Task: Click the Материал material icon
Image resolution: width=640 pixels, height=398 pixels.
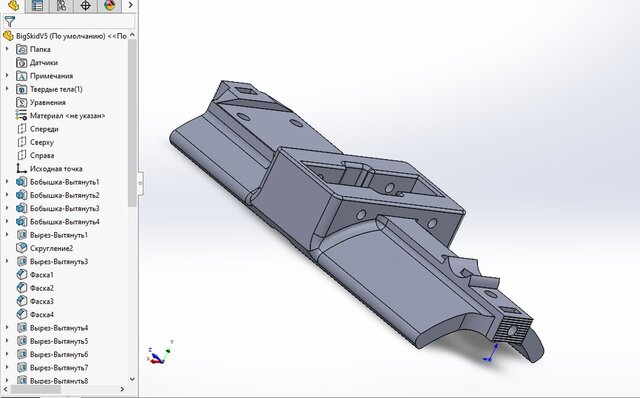Action: [21, 116]
